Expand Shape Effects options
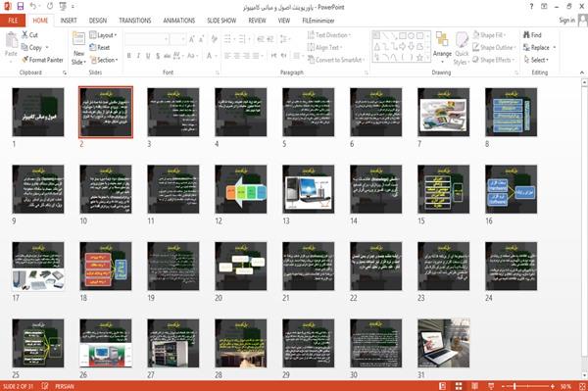The height and width of the screenshot is (391, 588). tap(494, 60)
